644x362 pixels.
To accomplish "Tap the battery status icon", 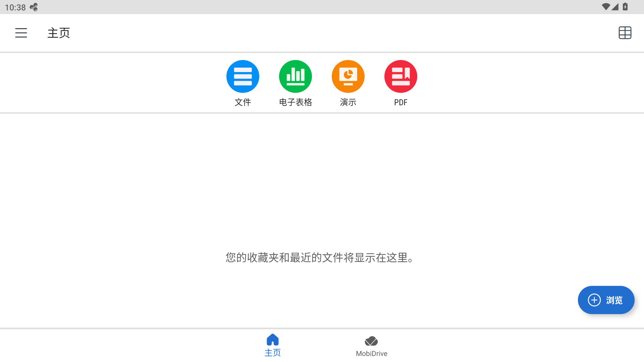I will pos(625,7).
